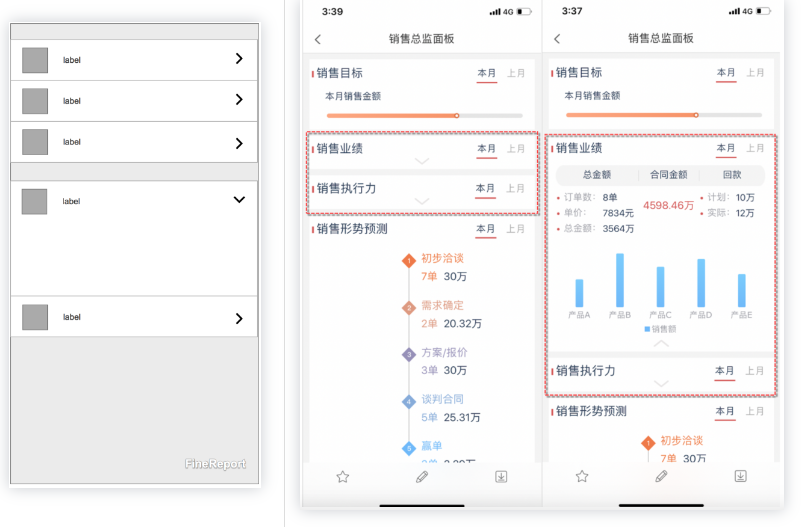The height and width of the screenshot is (527, 801).
Task: Select 上月 tab of 销售形势预测 on 3:37 screen
Action: pos(755,412)
